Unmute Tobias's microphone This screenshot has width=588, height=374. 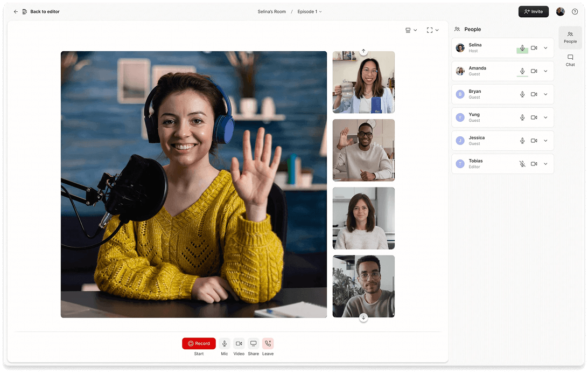point(522,164)
